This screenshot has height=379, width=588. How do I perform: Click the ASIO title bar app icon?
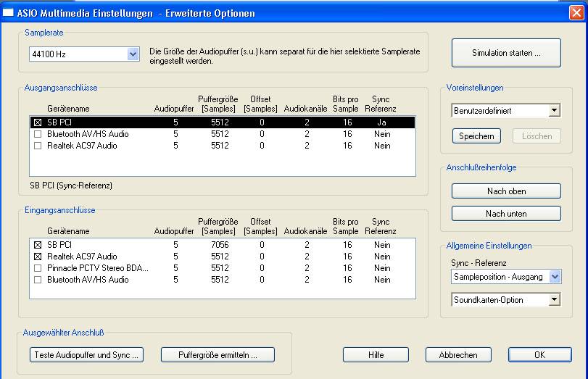tap(9, 13)
